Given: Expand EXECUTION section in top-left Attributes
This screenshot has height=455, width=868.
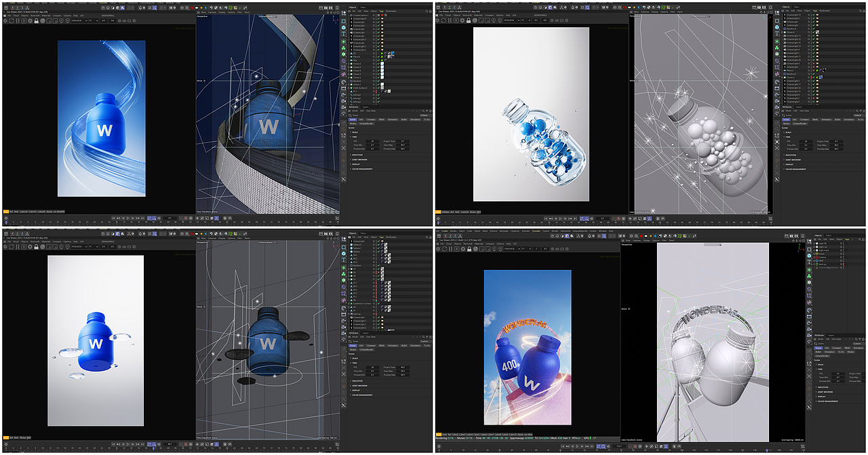Looking at the screenshot, I should coord(357,155).
